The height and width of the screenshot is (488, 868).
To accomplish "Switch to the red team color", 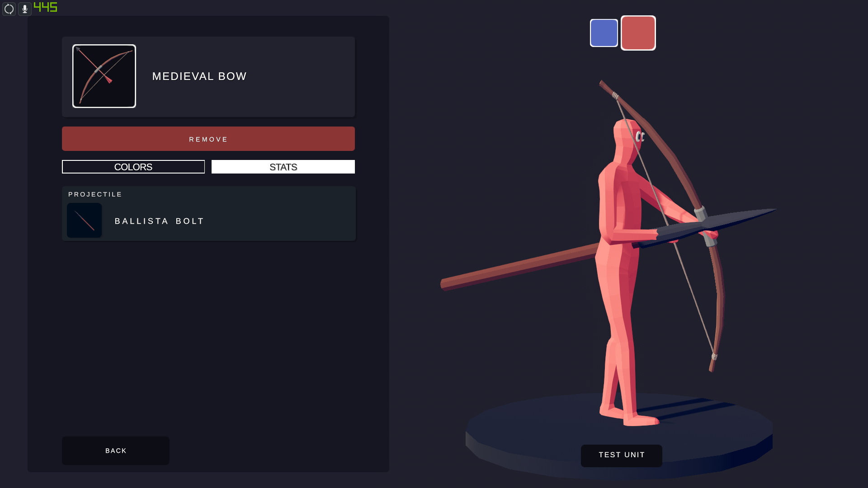I will point(638,33).
